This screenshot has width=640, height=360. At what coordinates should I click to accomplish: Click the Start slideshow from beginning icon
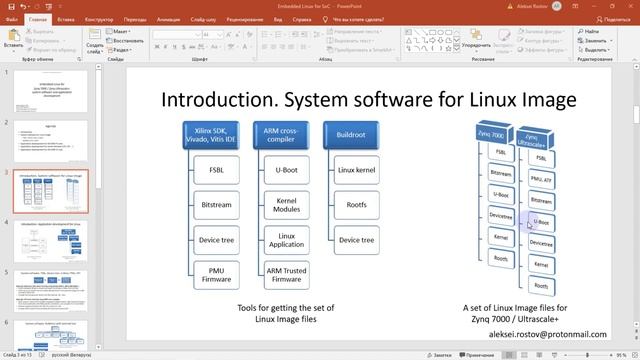pyautogui.click(x=49, y=7)
